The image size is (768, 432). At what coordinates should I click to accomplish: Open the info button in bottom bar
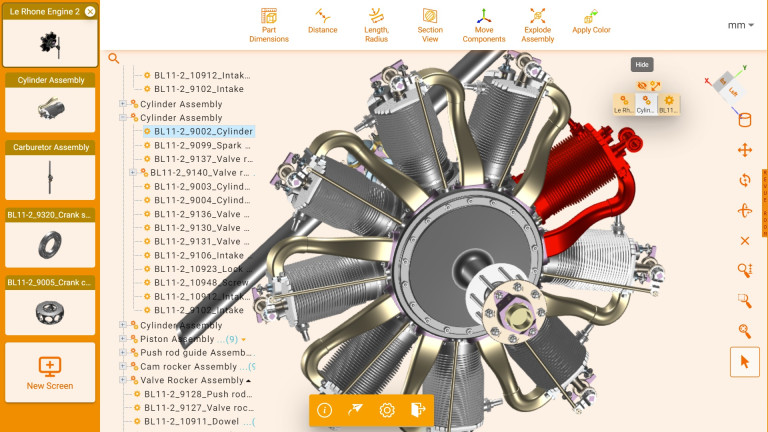click(324, 409)
